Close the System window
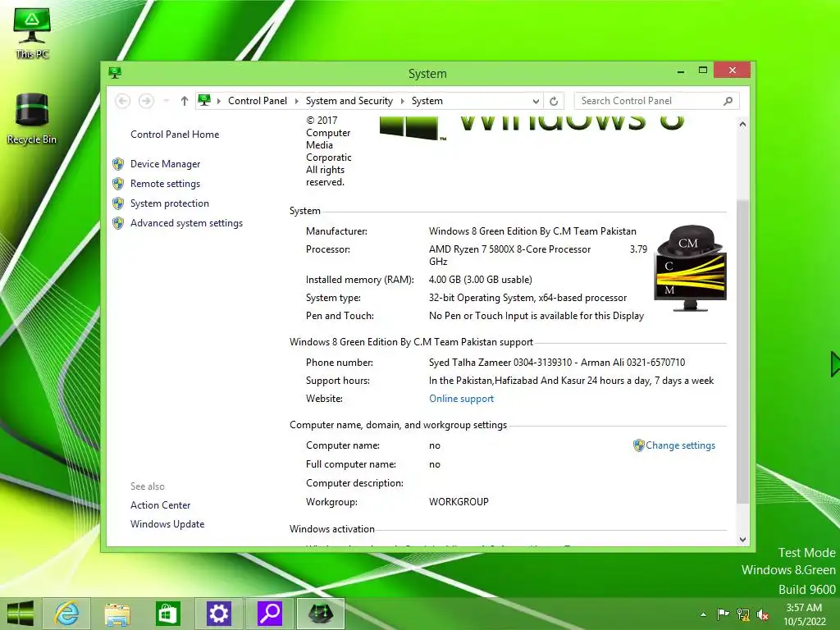 [x=732, y=71]
